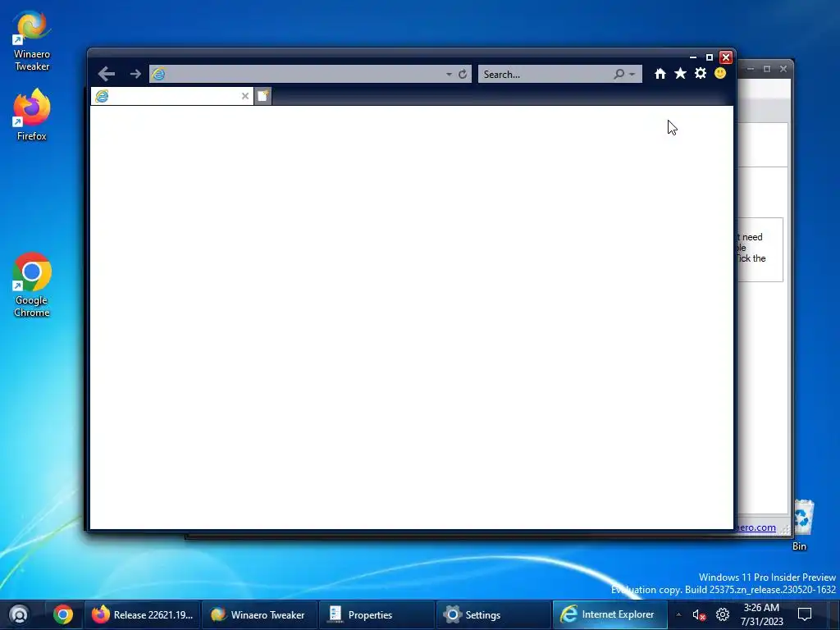Maximize the Internet Explorer window
This screenshot has width=840, height=630.
coord(710,57)
